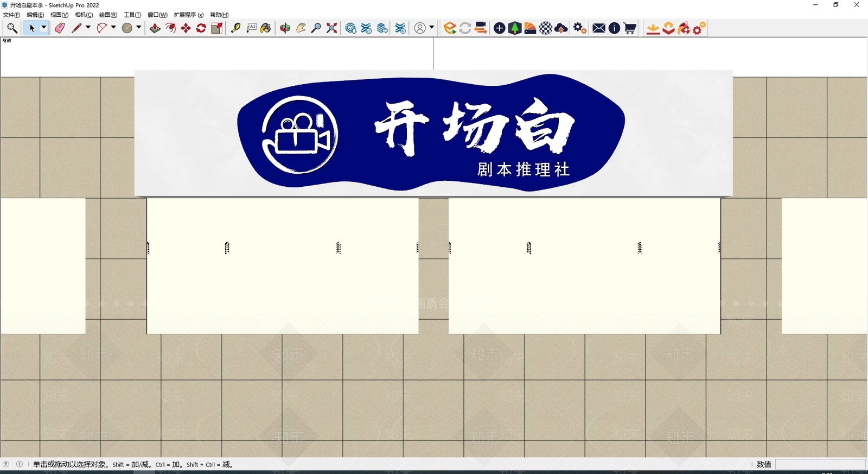Viewport: 868px width, 474px height.
Task: Select the Circle shape tool
Action: 127,28
